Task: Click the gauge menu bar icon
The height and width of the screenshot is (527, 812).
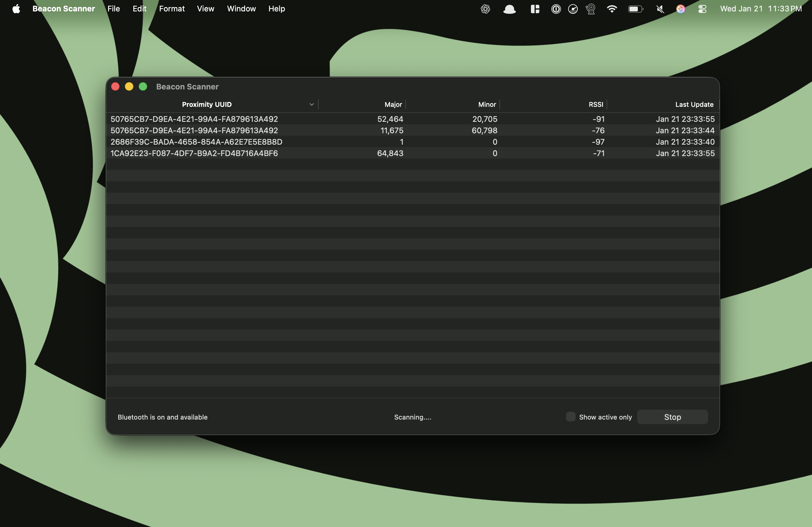Action: point(573,9)
